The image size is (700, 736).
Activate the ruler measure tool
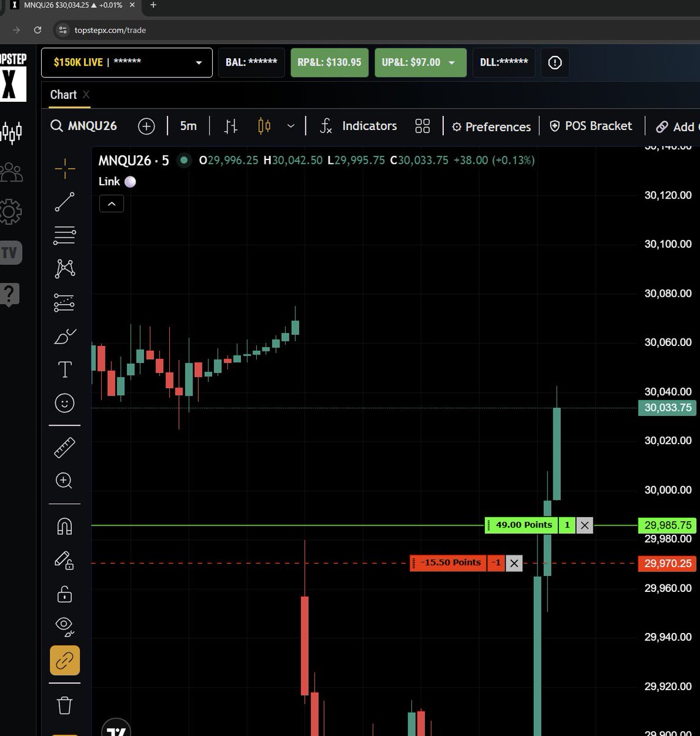(x=65, y=448)
